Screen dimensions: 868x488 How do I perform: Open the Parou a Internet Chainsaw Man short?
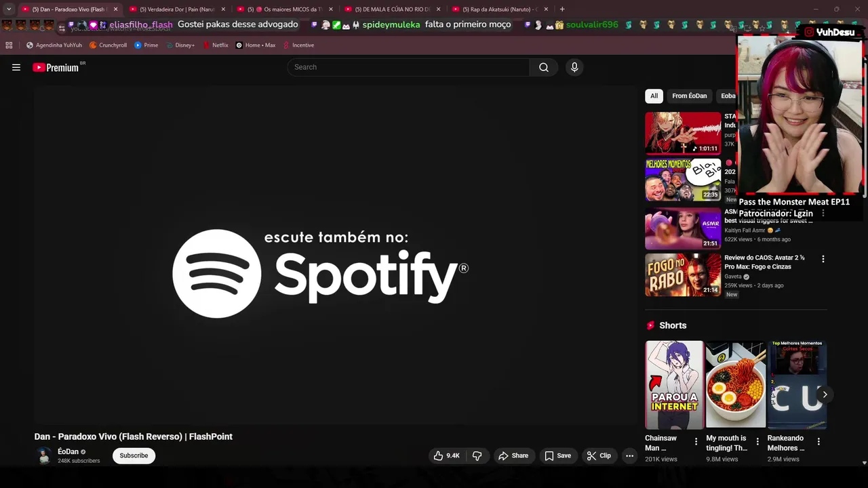tap(674, 385)
